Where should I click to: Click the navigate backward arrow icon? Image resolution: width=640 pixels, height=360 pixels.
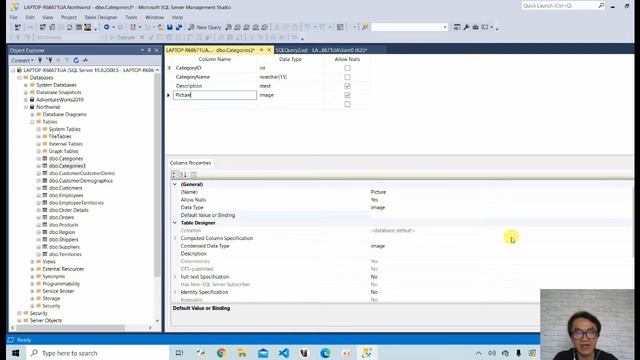pyautogui.click(x=107, y=27)
